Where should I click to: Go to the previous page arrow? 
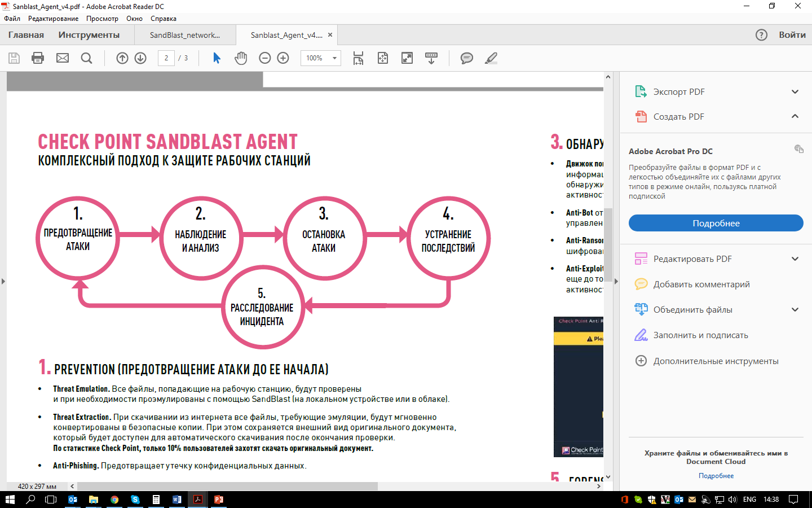tap(122, 58)
